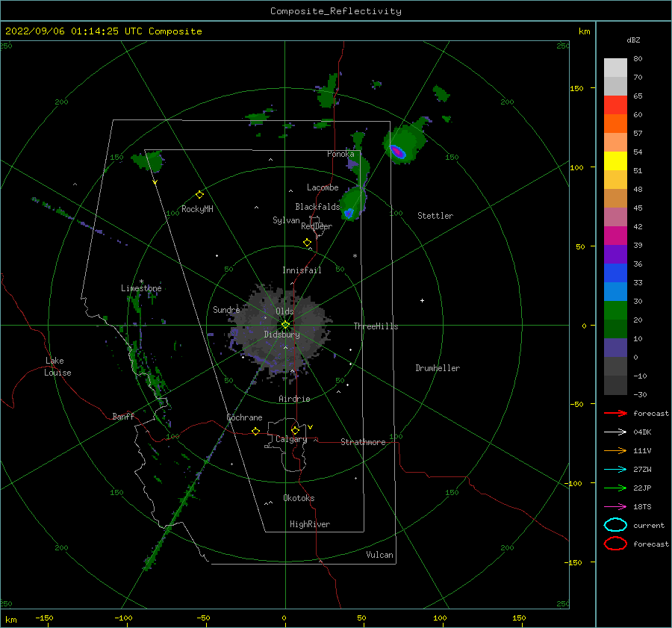Click the red forecast ellipse icon

[x=615, y=544]
